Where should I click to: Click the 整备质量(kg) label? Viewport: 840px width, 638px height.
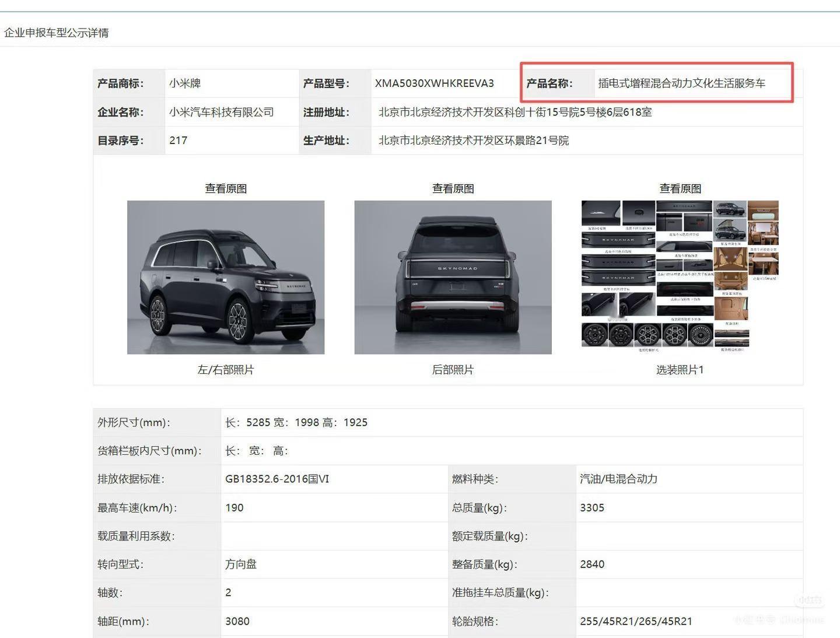485,564
